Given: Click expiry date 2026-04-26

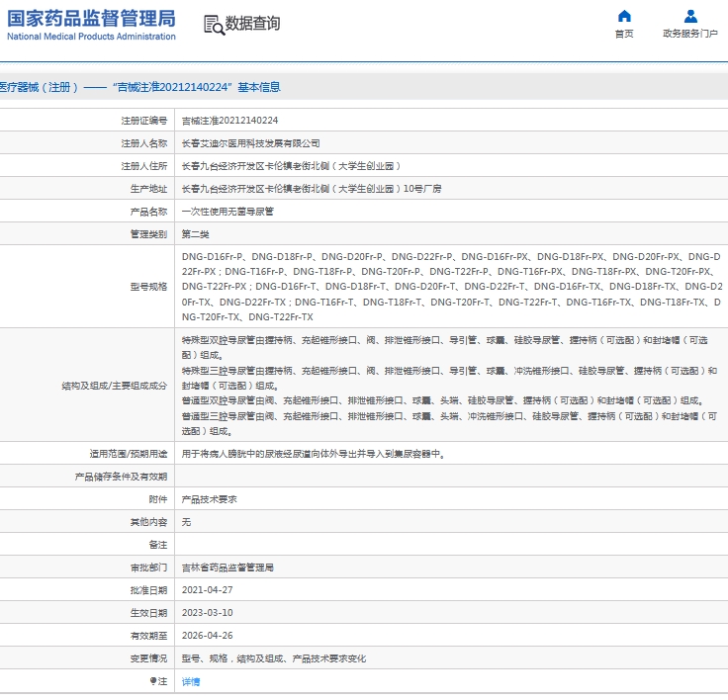Looking at the screenshot, I should coord(207,636).
